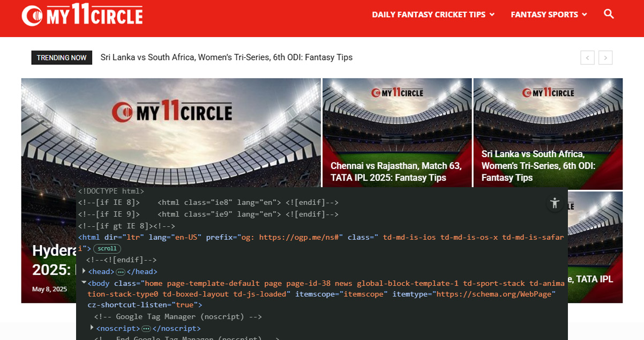Expand the head element node
644x340 pixels.
84,271
